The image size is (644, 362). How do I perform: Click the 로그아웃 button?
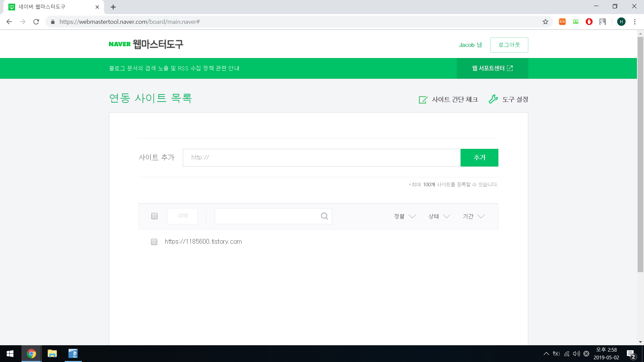pos(509,45)
